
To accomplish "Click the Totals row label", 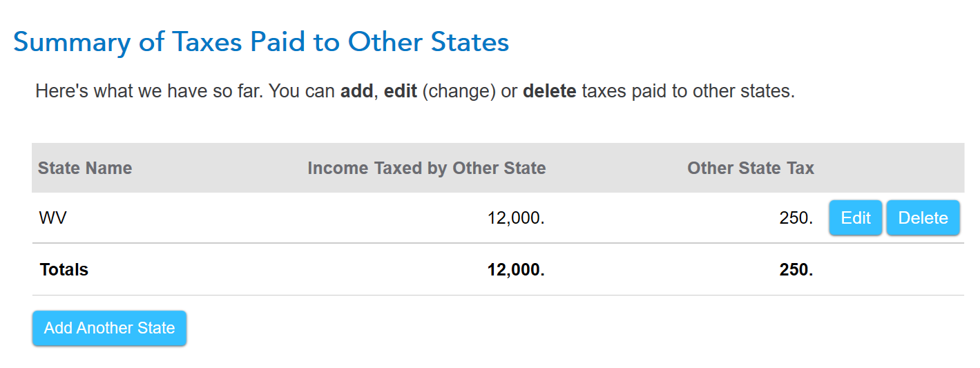I will point(64,270).
